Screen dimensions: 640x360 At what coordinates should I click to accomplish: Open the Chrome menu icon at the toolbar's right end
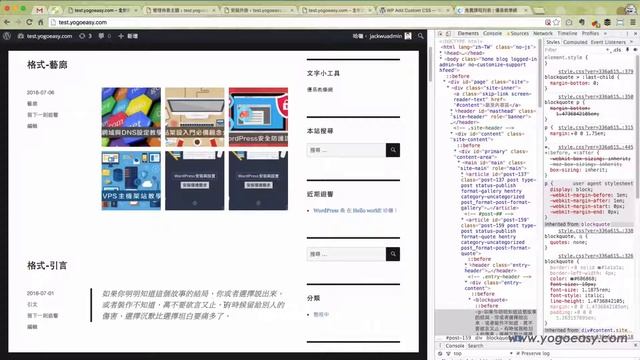point(633,22)
